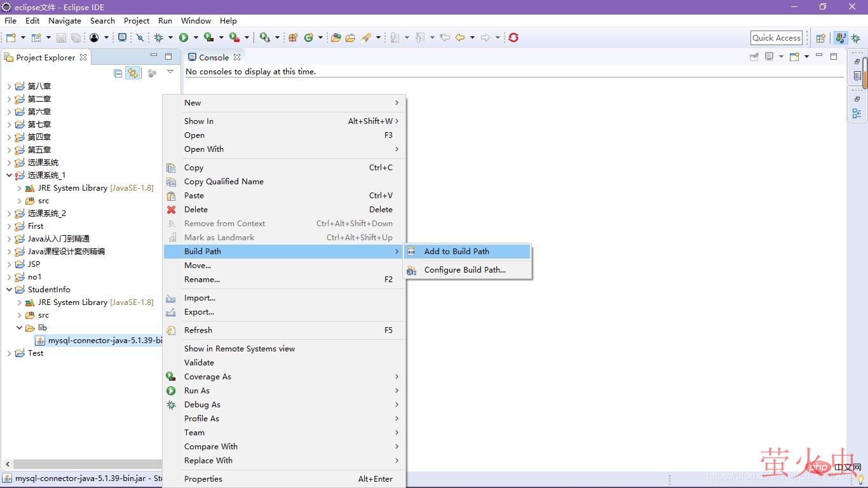This screenshot has width=868, height=488.
Task: Open the Debug perspective
Action: click(856, 38)
